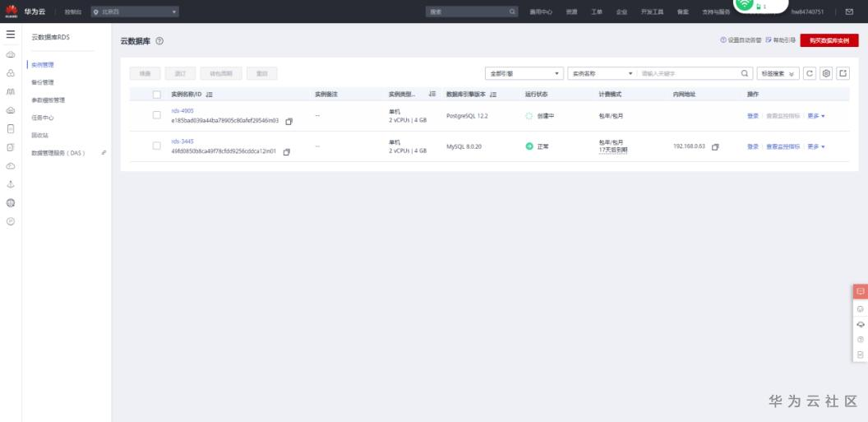Open 更多 for instance rds-3445
The image size is (868, 422).
coord(816,146)
